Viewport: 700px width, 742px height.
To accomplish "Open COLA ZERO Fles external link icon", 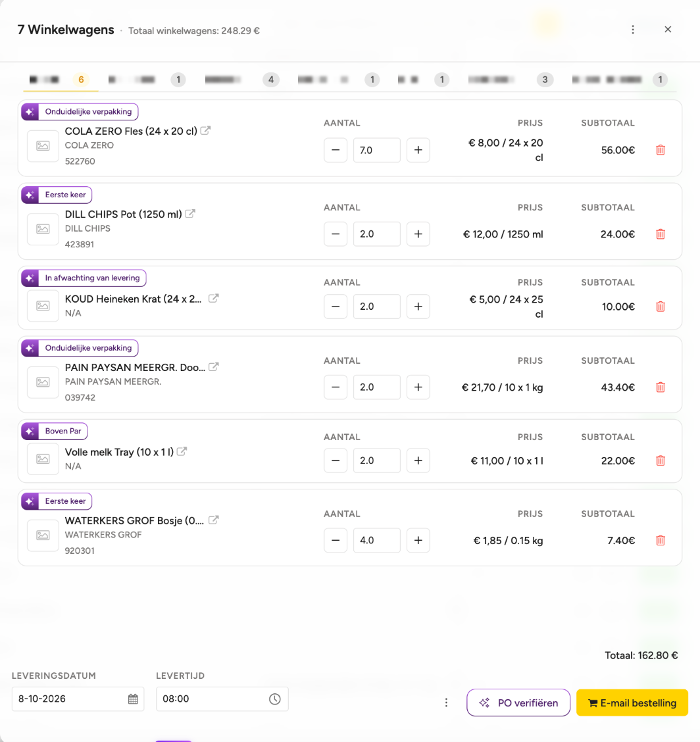I will click(x=205, y=130).
